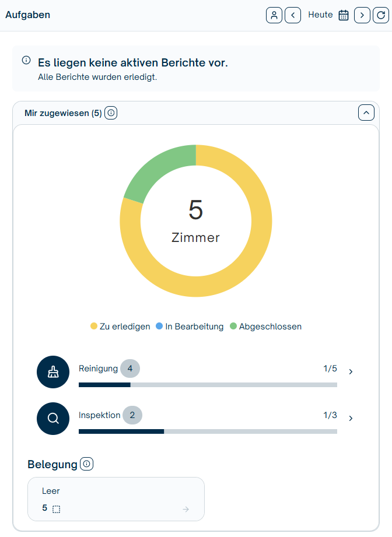Toggle Abgeschlossen legend entry
392x537 pixels.
pos(265,327)
